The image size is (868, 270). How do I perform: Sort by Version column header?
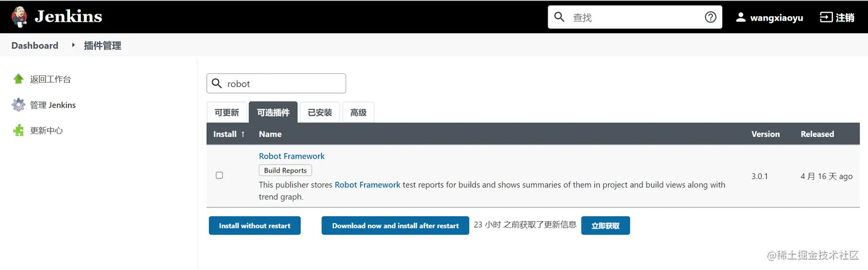coord(765,134)
